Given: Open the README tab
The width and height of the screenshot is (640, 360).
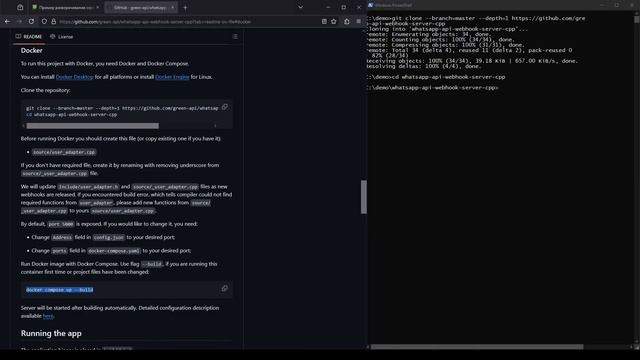Looking at the screenshot, I should [x=29, y=36].
